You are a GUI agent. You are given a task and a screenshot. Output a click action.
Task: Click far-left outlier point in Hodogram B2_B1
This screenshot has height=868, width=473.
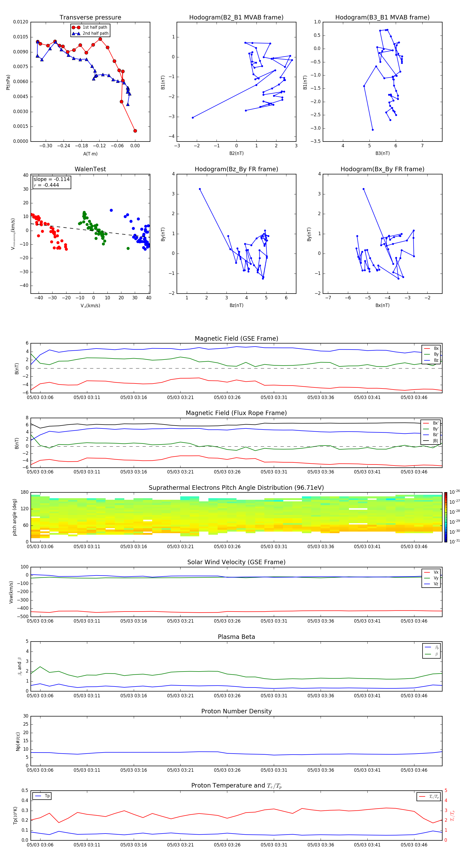193,118
